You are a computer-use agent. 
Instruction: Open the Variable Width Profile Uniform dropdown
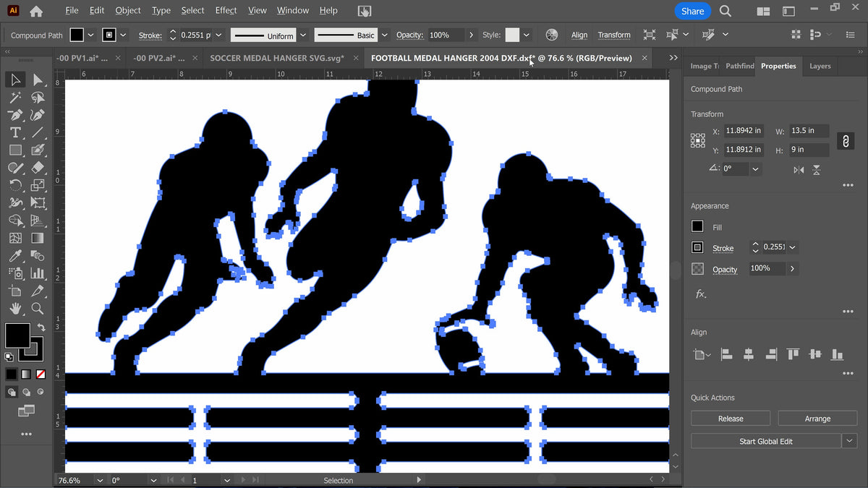click(x=302, y=35)
